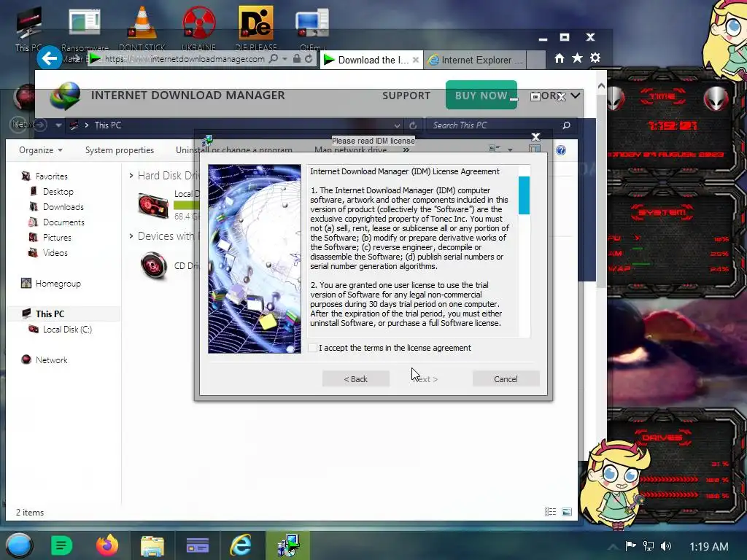Close the IDM license dialog with X
The width and height of the screenshot is (747, 560).
535,137
